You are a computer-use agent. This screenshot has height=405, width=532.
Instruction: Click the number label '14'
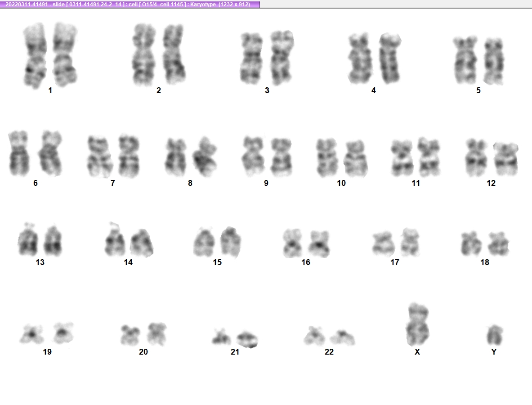(x=128, y=262)
